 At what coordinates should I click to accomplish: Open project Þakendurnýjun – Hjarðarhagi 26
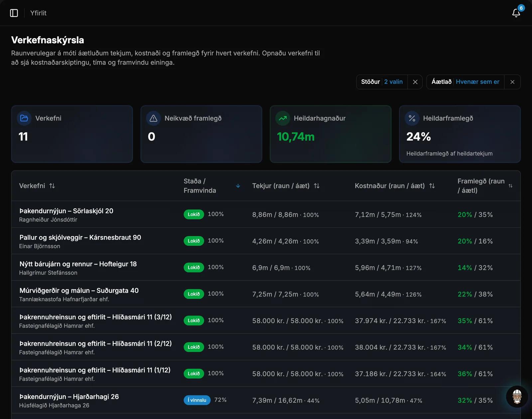[x=69, y=397]
